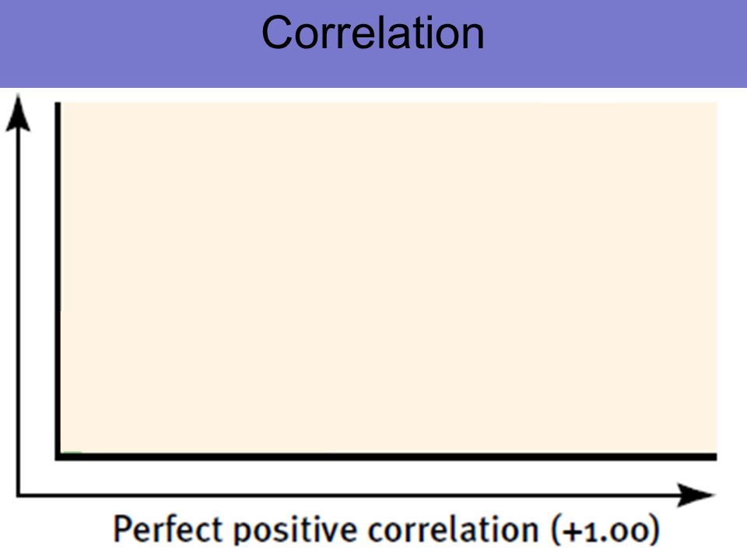Click the top end of the thick vertical axis

pos(58,105)
